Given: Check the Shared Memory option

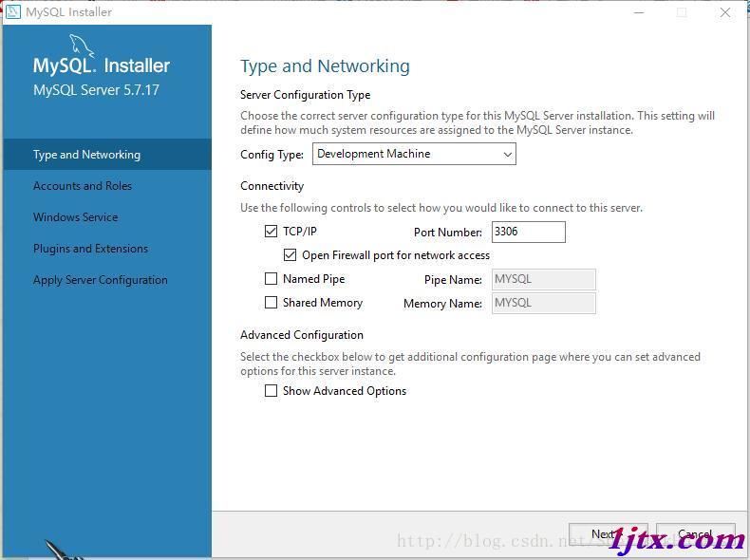Looking at the screenshot, I should pyautogui.click(x=271, y=302).
